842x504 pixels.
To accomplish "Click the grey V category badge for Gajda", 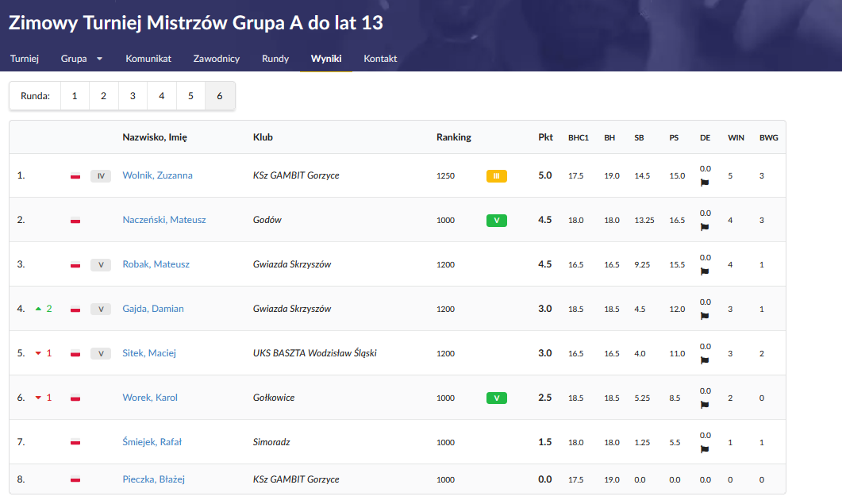I will (x=100, y=309).
